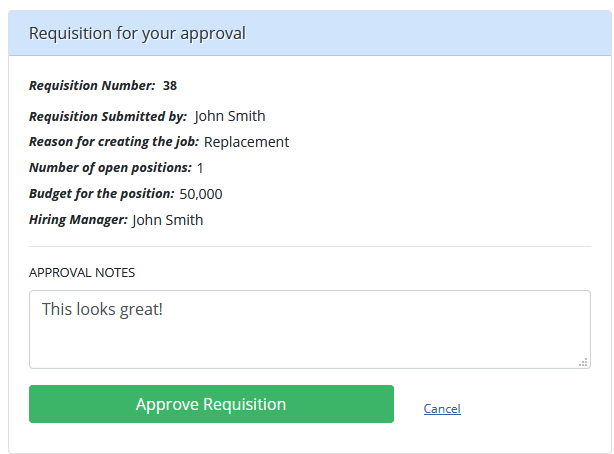Image resolution: width=614 pixels, height=454 pixels.
Task: Click the 'Requisition for your approval' header
Action: (x=137, y=33)
